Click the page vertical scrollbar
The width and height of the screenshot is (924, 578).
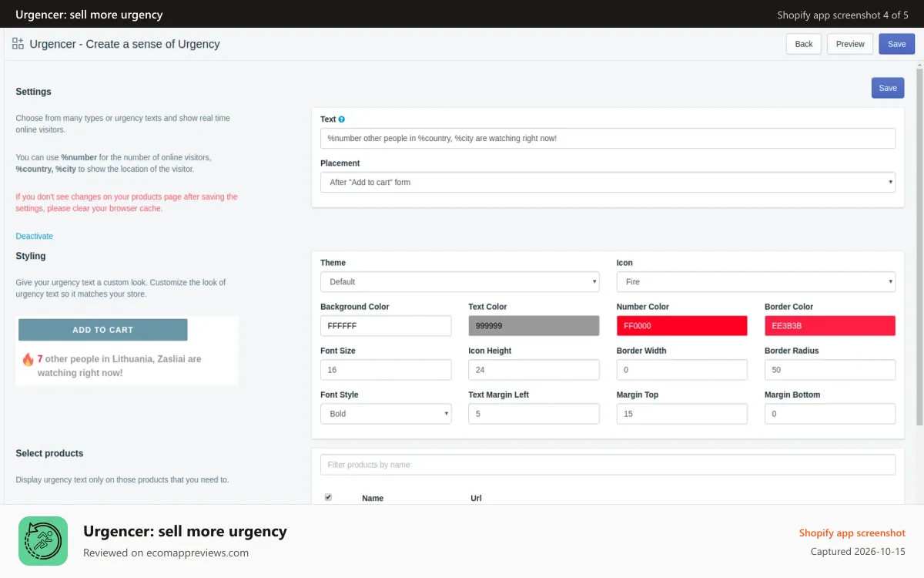[x=919, y=247]
